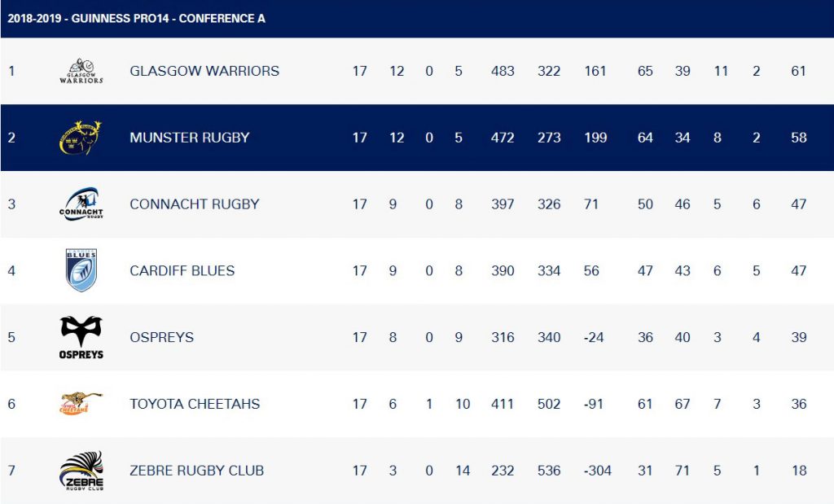Open the Toyota Cheetahs team name

pos(195,404)
